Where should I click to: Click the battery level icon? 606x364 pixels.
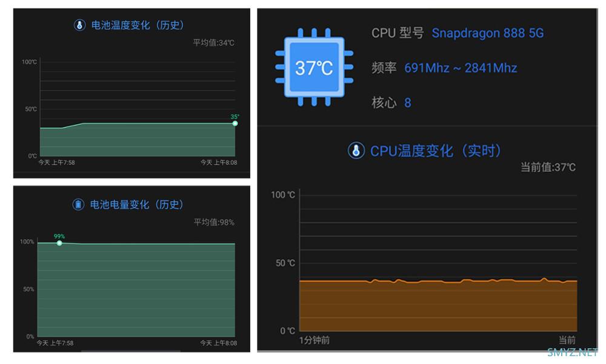click(78, 205)
